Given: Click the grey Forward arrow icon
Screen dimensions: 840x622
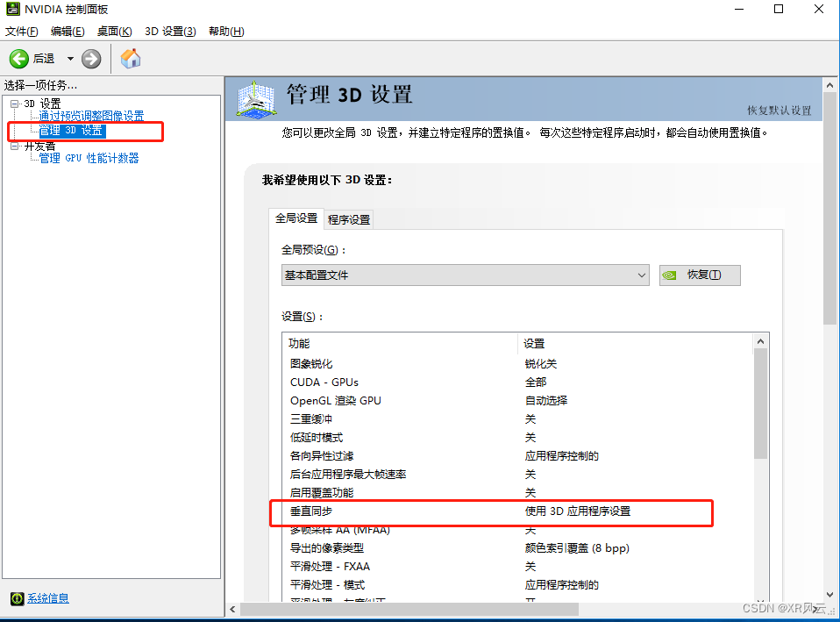Looking at the screenshot, I should point(91,59).
